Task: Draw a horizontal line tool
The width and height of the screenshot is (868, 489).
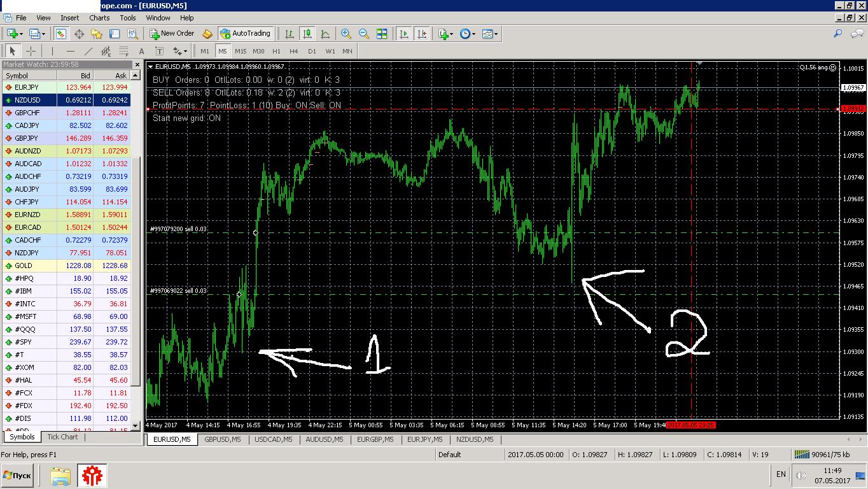Action: pyautogui.click(x=70, y=51)
